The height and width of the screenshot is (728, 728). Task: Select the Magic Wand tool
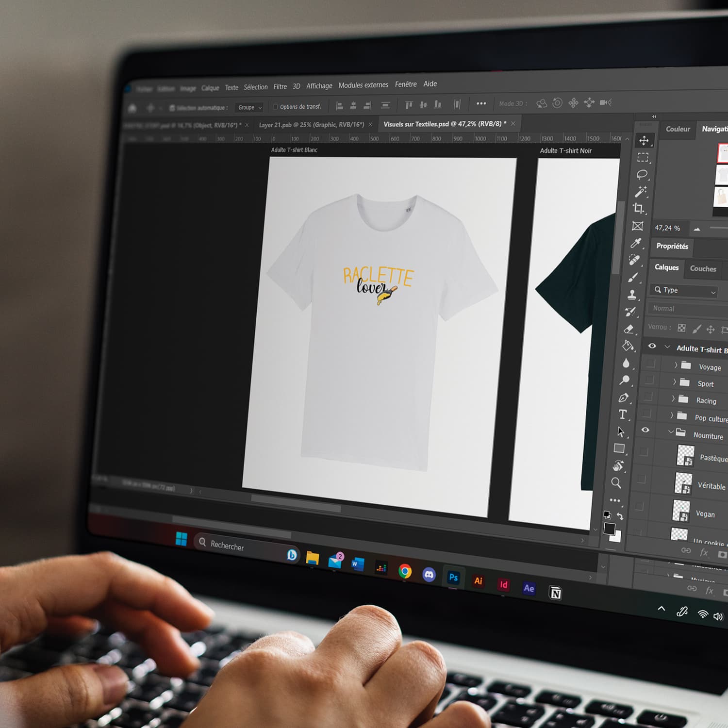(x=641, y=191)
